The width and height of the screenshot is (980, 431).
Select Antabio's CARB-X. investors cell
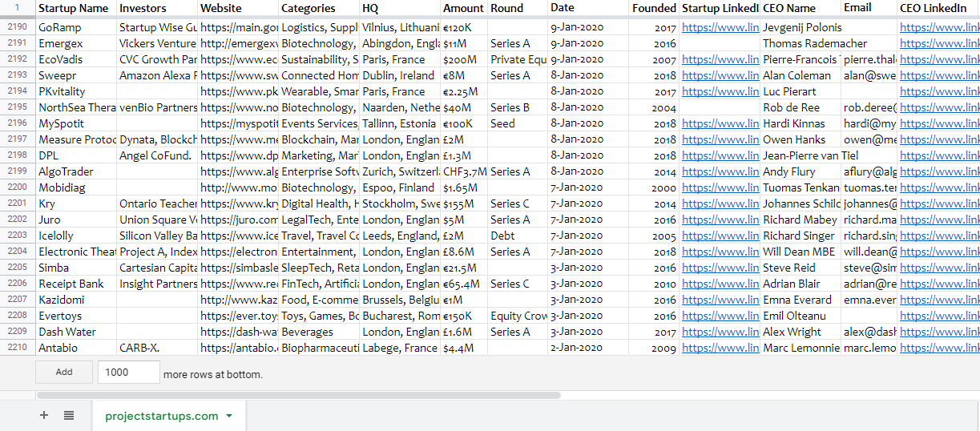(x=157, y=348)
